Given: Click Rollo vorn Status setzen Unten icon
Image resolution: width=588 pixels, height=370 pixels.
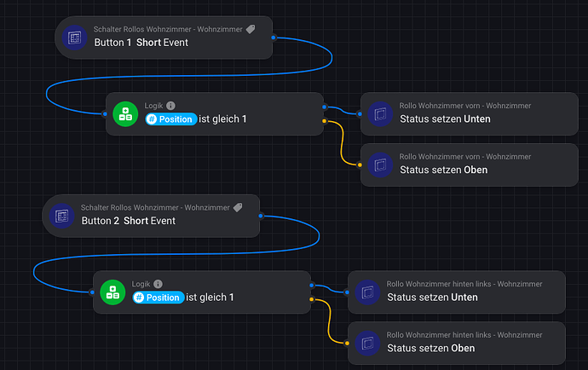Looking at the screenshot, I should pos(380,113).
